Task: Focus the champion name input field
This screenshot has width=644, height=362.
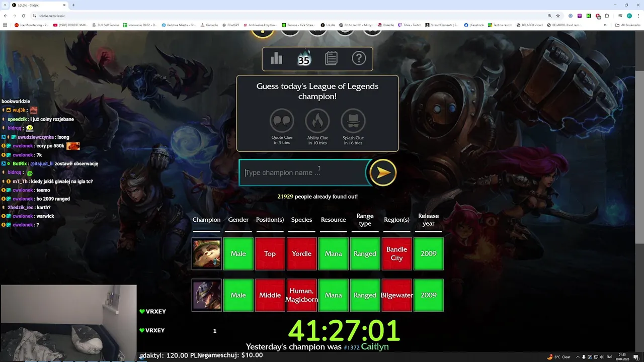Action: 303,172
